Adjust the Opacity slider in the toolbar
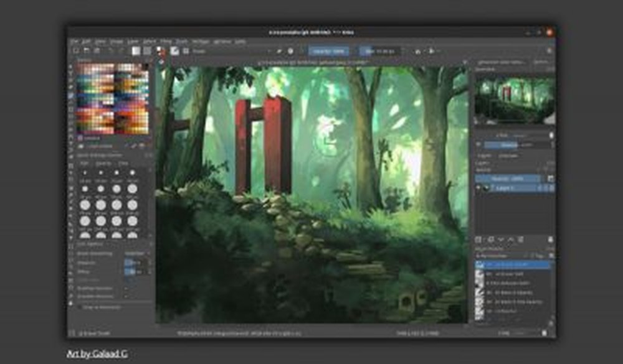623x364 pixels. (327, 51)
